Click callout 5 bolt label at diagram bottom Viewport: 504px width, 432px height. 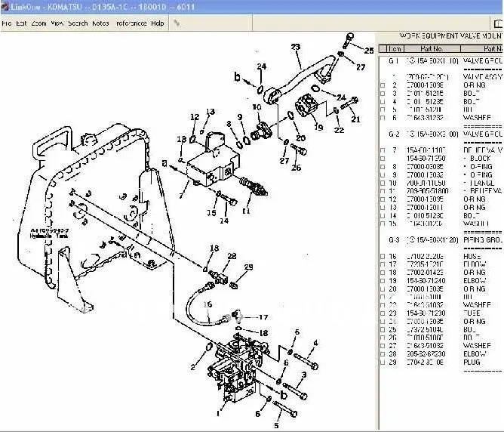point(276,425)
